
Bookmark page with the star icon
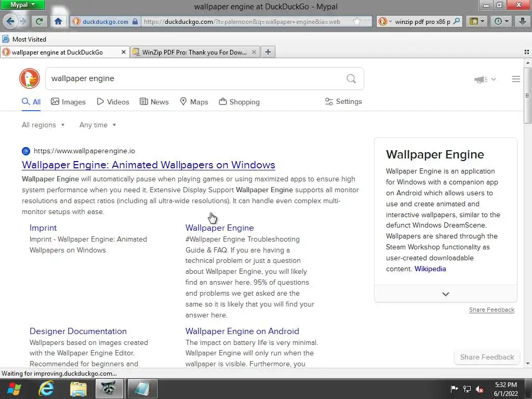(356, 21)
